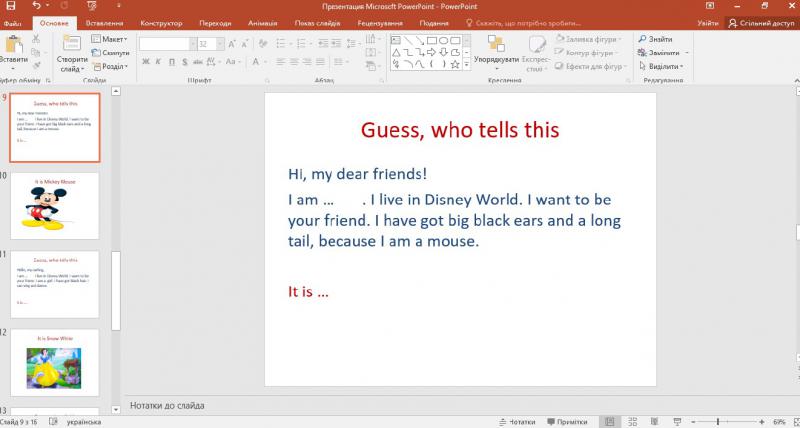Select the rectangle shape in the shapes gallery
The image size is (800, 428).
click(432, 40)
